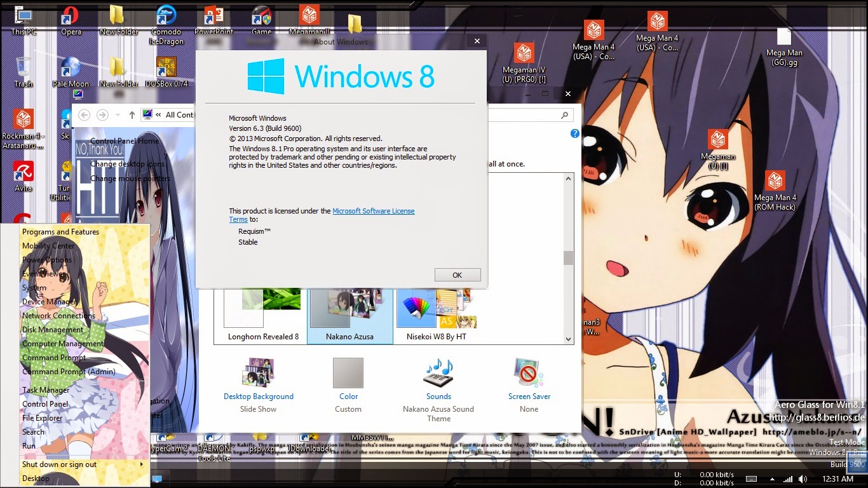Click the Custom color swatch
The height and width of the screenshot is (488, 868).
348,373
